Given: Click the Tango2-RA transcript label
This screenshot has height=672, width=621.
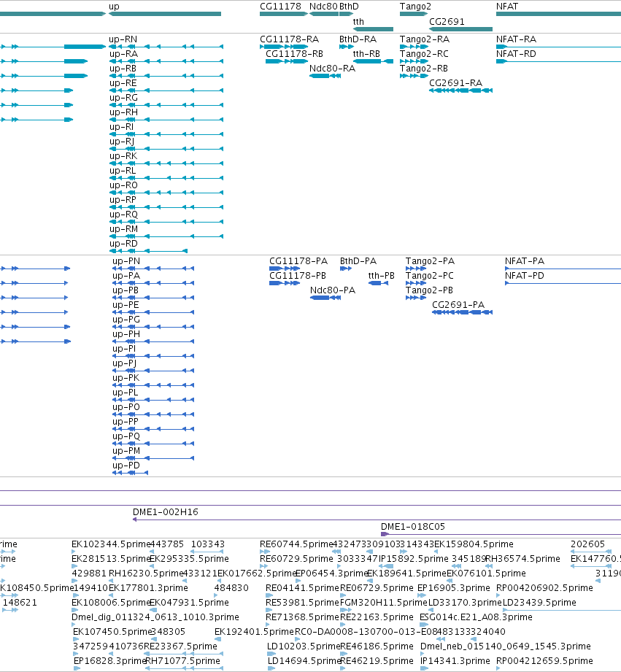Looking at the screenshot, I should click(x=425, y=39).
